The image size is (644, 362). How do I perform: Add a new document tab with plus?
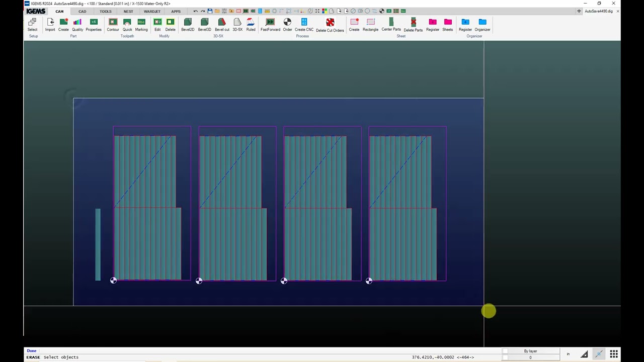click(579, 11)
